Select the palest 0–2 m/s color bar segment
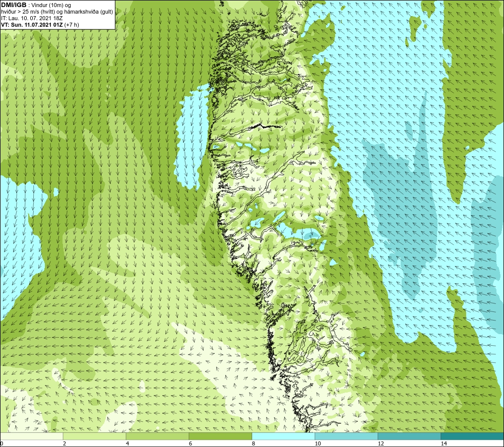Image resolution: width=504 pixels, height=447 pixels. (x=31, y=436)
